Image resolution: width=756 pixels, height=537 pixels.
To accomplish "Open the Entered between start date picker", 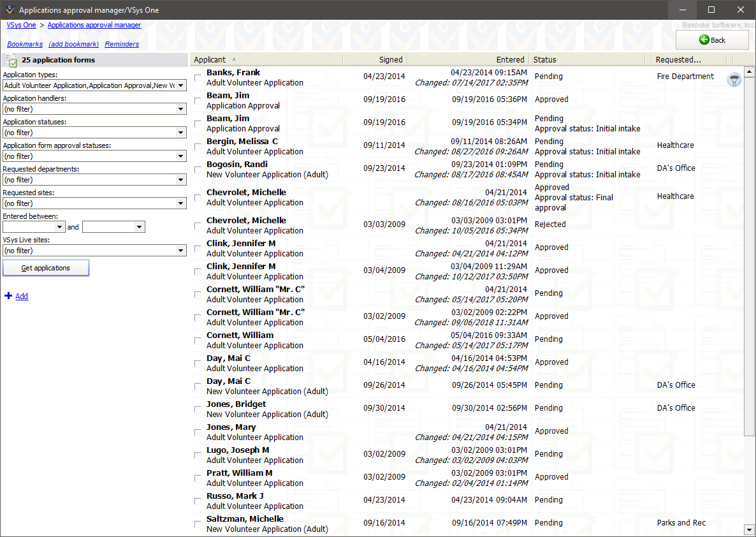I will (60, 227).
